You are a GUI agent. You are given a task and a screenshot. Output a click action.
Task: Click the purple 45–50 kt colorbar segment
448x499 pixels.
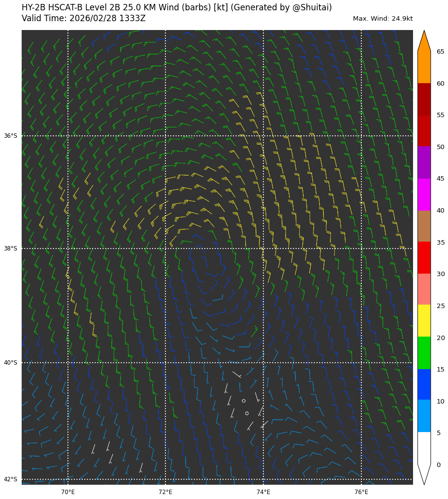tap(424, 162)
